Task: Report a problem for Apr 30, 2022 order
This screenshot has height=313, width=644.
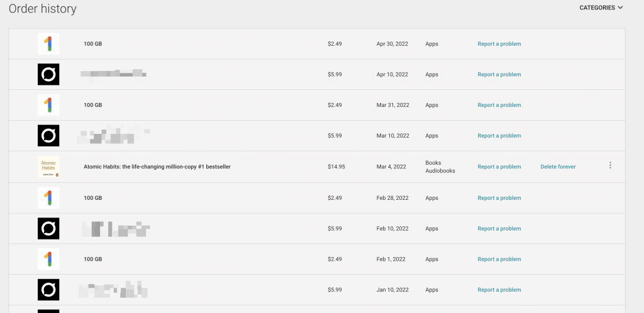Action: [499, 44]
